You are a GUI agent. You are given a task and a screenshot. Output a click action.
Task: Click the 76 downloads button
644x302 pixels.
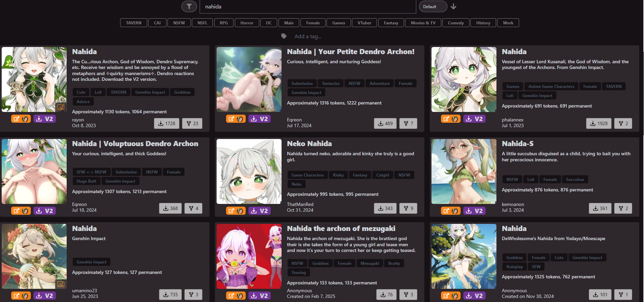click(386, 295)
